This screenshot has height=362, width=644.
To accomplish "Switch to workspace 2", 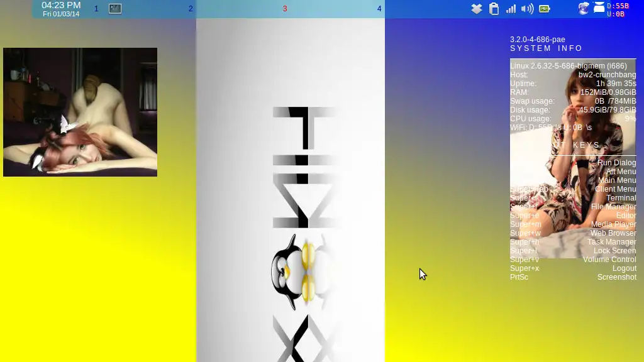I will click(x=191, y=9).
